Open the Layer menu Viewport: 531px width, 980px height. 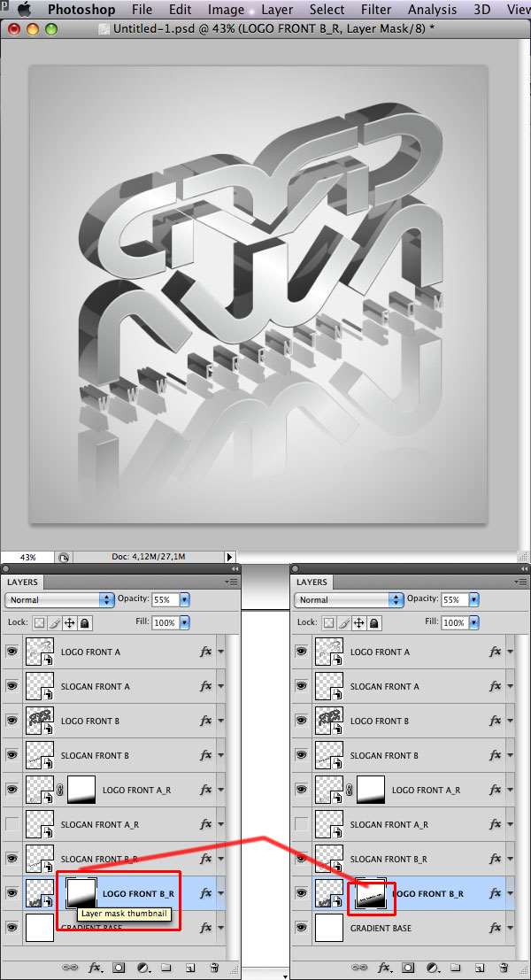[x=277, y=10]
